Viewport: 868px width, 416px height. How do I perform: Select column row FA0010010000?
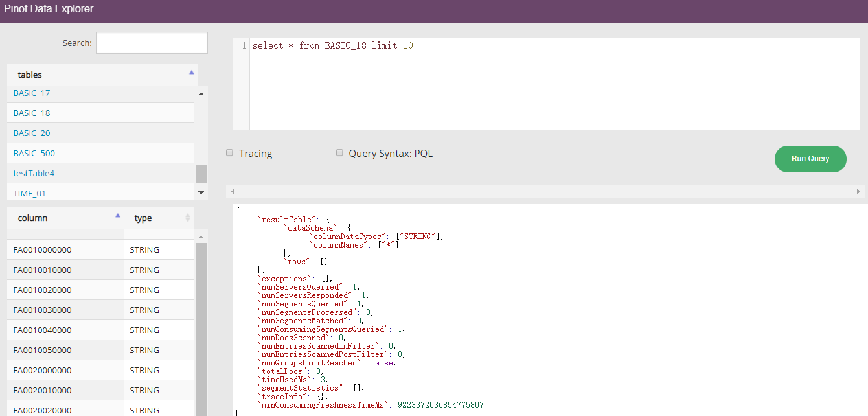(100, 270)
